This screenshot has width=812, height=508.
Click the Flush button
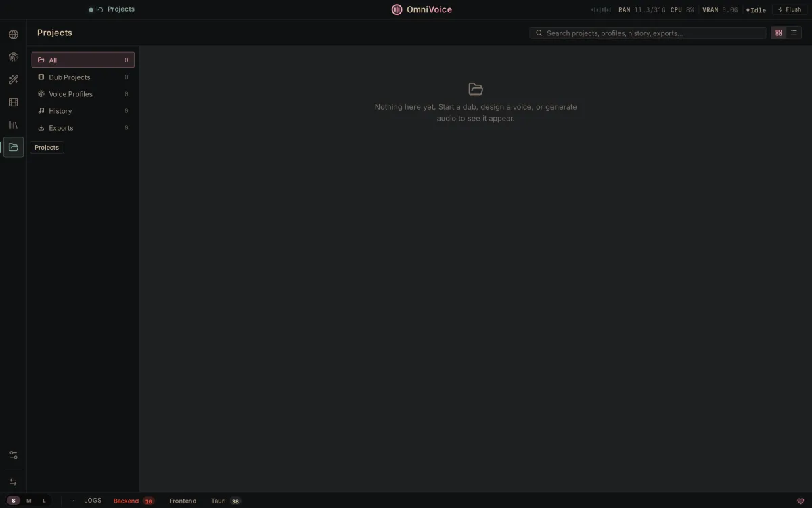[790, 9]
